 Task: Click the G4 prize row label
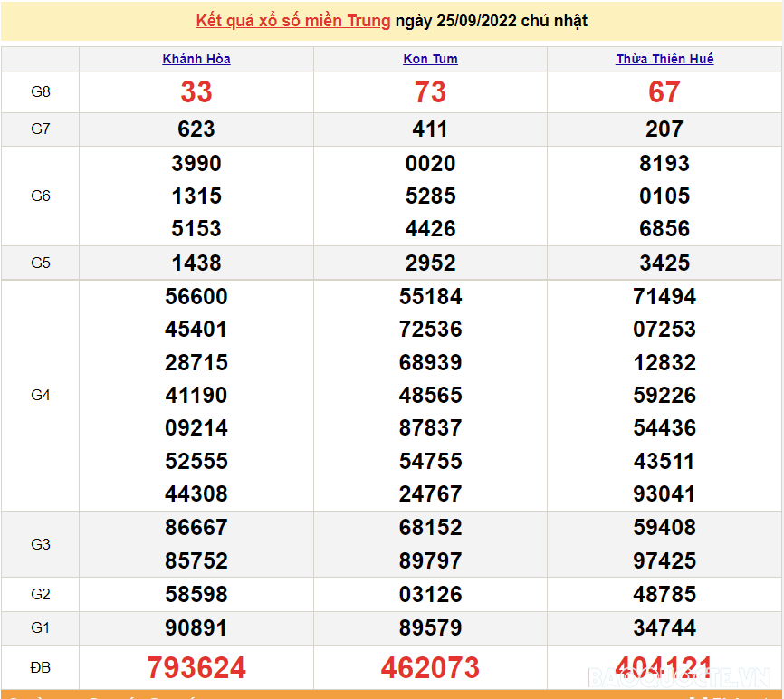41,395
